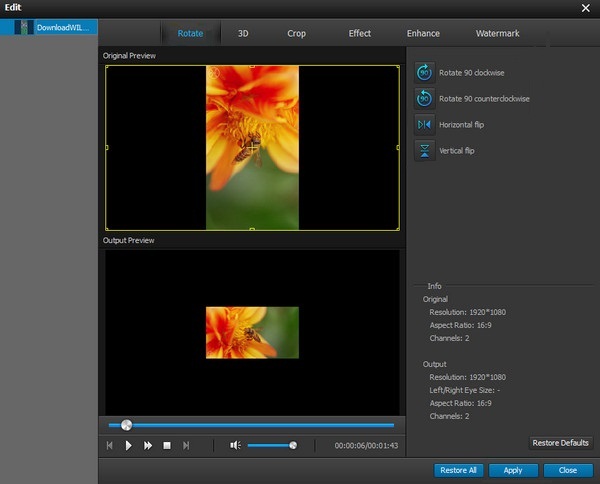Click the Output Resolution: 1920*1080 text
600x484 pixels.
(x=468, y=377)
